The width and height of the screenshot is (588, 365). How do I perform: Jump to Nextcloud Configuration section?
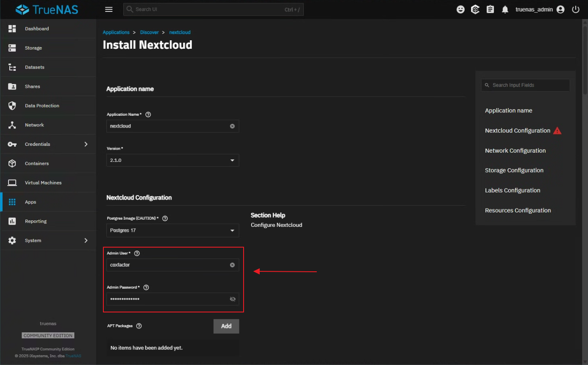[518, 131]
